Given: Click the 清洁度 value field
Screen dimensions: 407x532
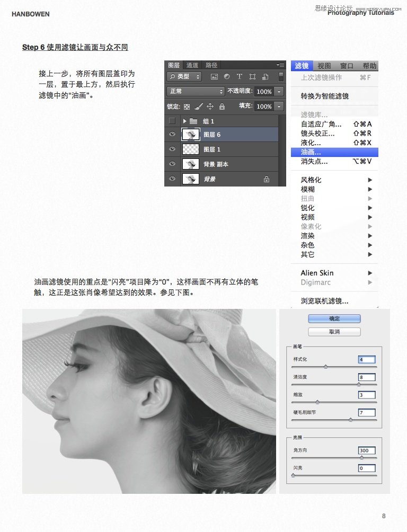Looking at the screenshot, I should coord(367,377).
